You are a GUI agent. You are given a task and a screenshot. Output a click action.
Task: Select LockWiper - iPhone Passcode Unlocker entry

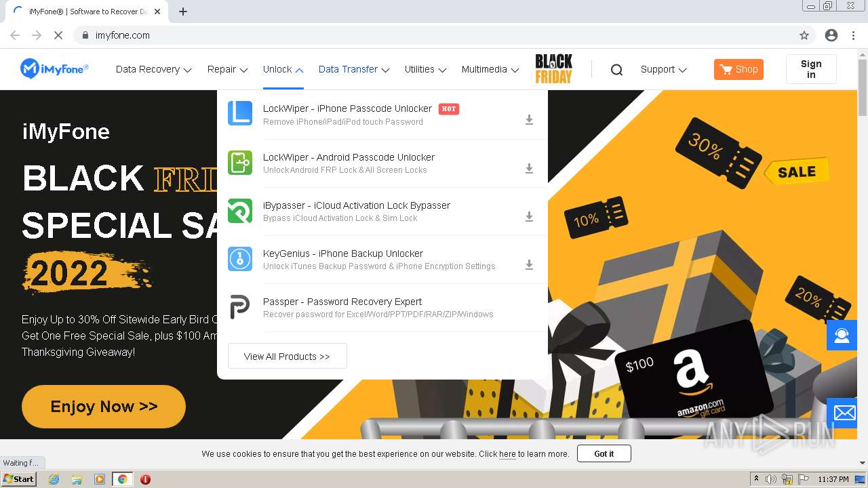click(347, 108)
